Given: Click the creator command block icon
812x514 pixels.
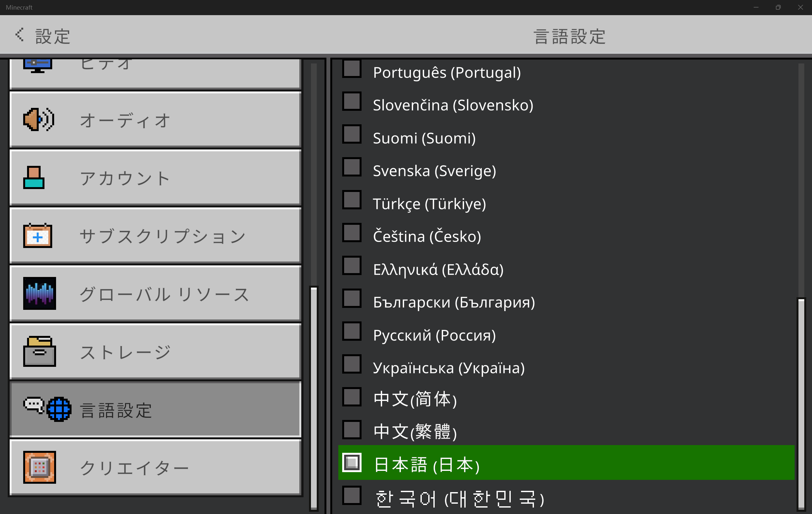Looking at the screenshot, I should click(39, 467).
